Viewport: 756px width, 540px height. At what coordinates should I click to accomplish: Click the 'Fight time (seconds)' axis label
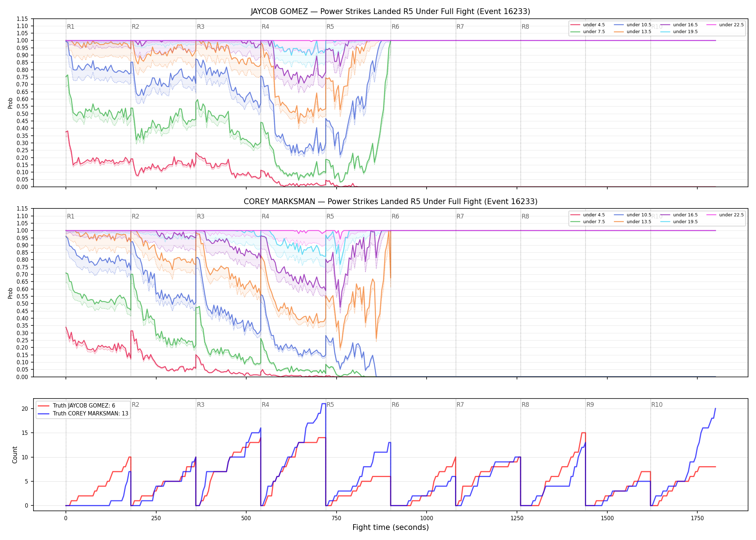(x=391, y=527)
